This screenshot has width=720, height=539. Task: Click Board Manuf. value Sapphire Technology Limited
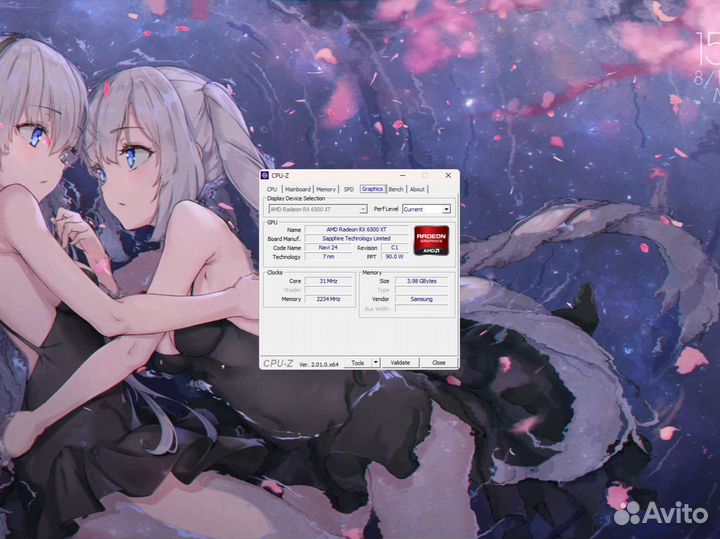click(356, 239)
